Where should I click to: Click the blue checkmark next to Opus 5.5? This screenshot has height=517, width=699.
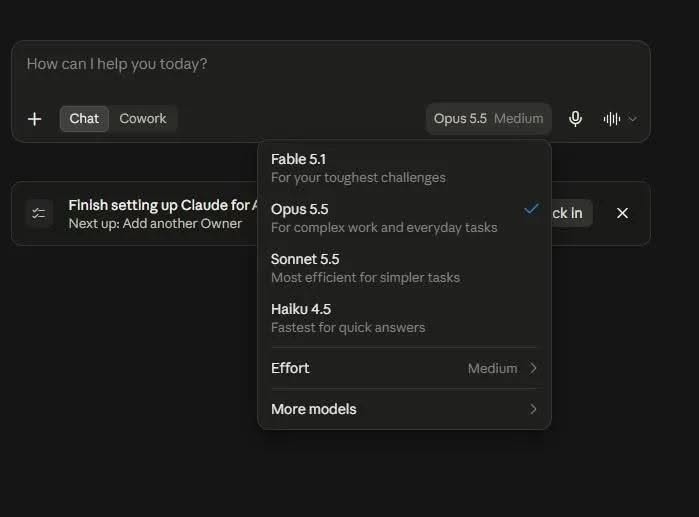[x=531, y=209]
